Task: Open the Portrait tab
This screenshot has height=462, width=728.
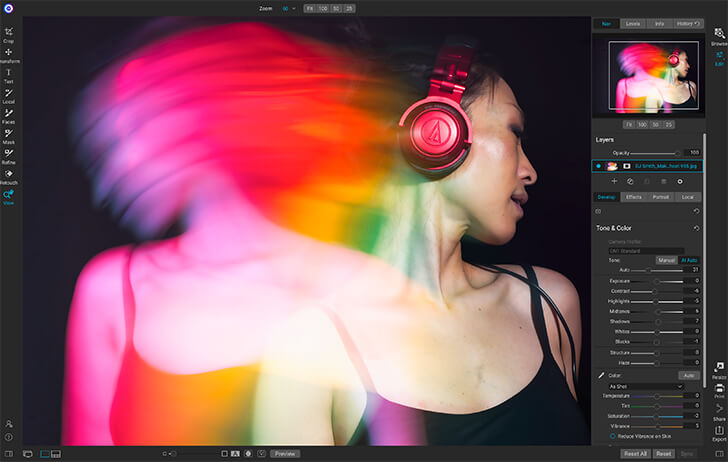Action: [x=660, y=197]
